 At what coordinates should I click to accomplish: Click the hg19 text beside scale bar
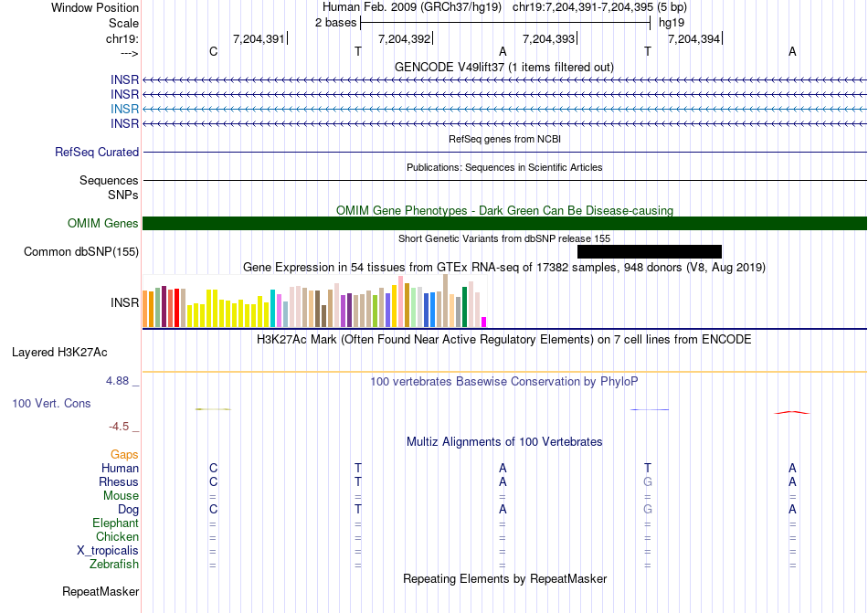coord(672,23)
